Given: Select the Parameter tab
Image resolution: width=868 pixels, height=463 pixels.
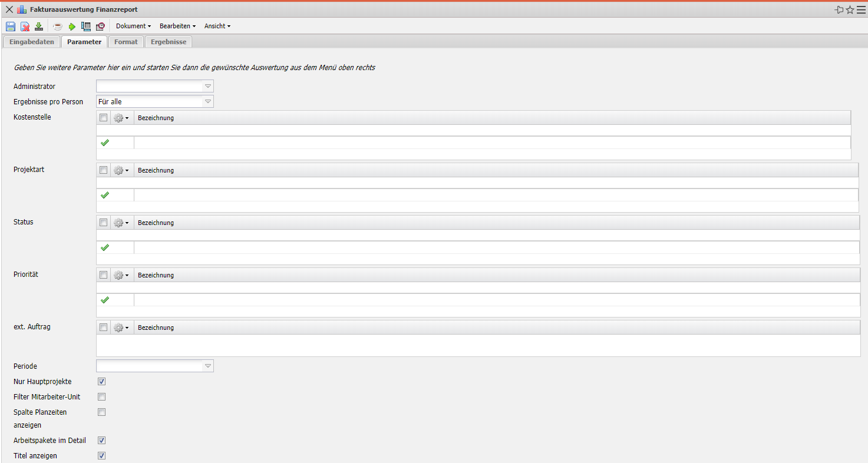Looking at the screenshot, I should pos(84,42).
